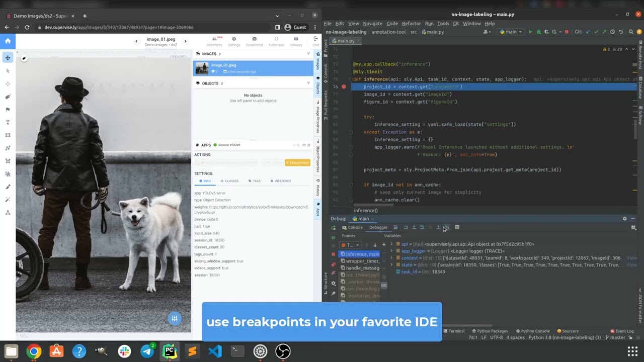
Task: Click the Git update project arrow
Action: click(x=588, y=32)
